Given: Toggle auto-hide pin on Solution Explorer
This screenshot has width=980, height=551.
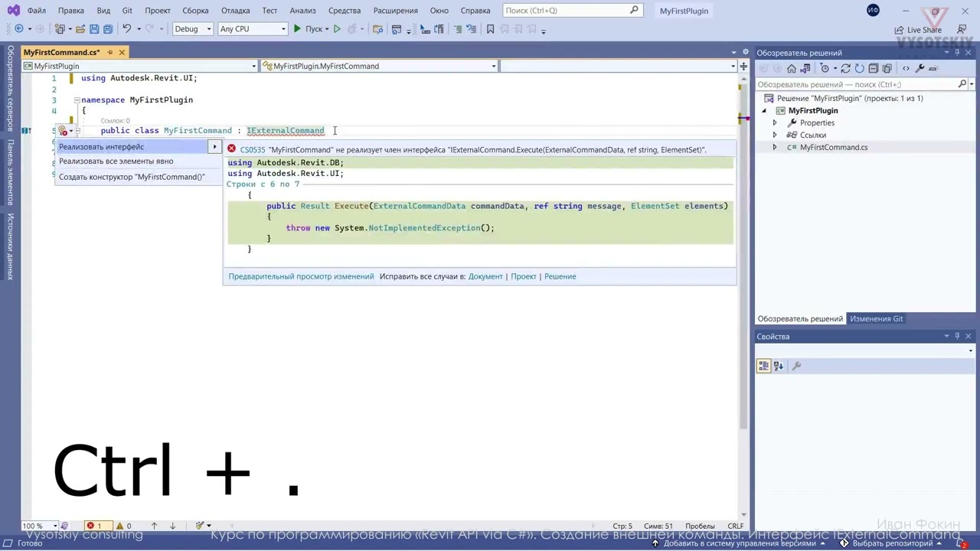Looking at the screenshot, I should 957,53.
